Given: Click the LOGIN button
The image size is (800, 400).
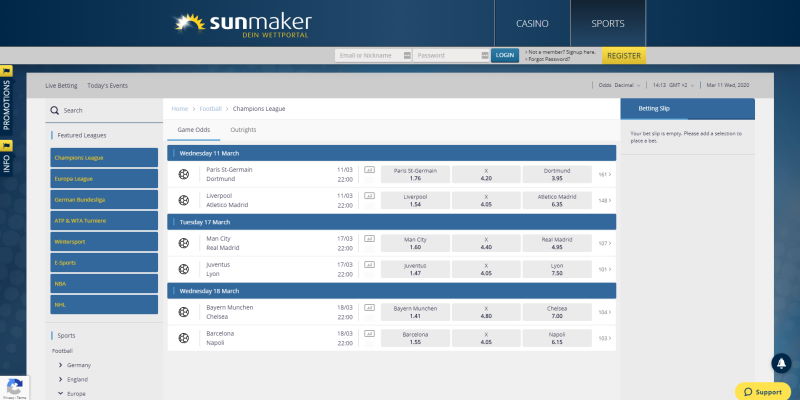Looking at the screenshot, I should pos(505,55).
